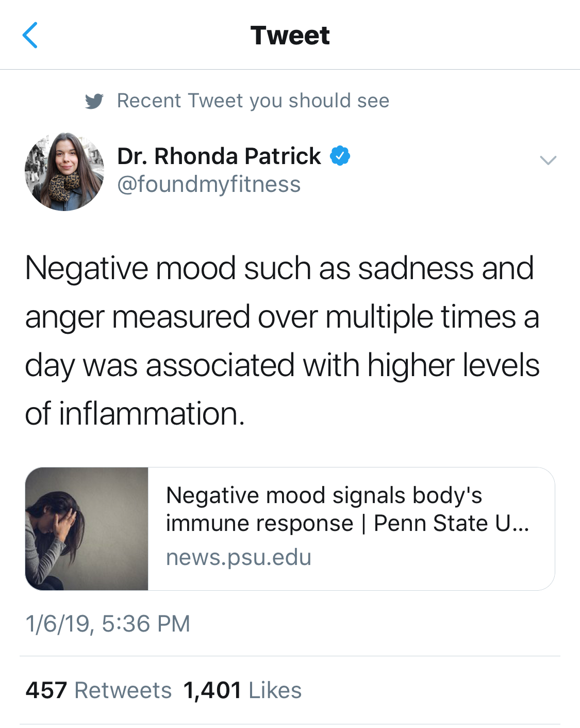Go back using the blue arrow
Screen dimensions: 580x728
[x=30, y=36]
